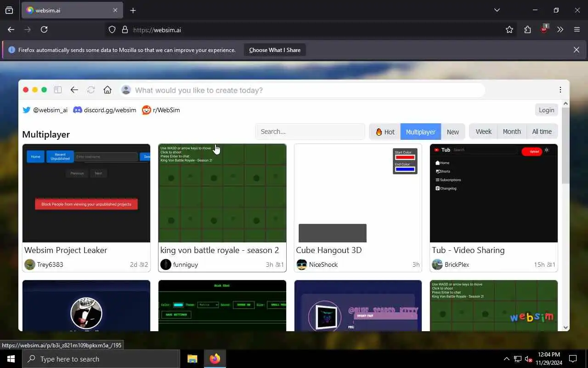Image resolution: width=588 pixels, height=368 pixels.
Task: Open the trollface avatar project thumbnail
Action: (x=86, y=305)
